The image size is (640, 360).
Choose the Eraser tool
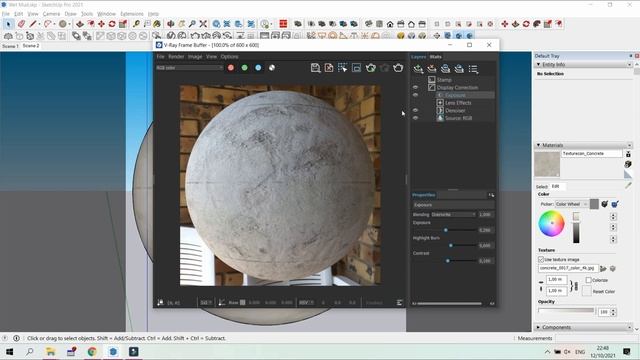coord(21,24)
